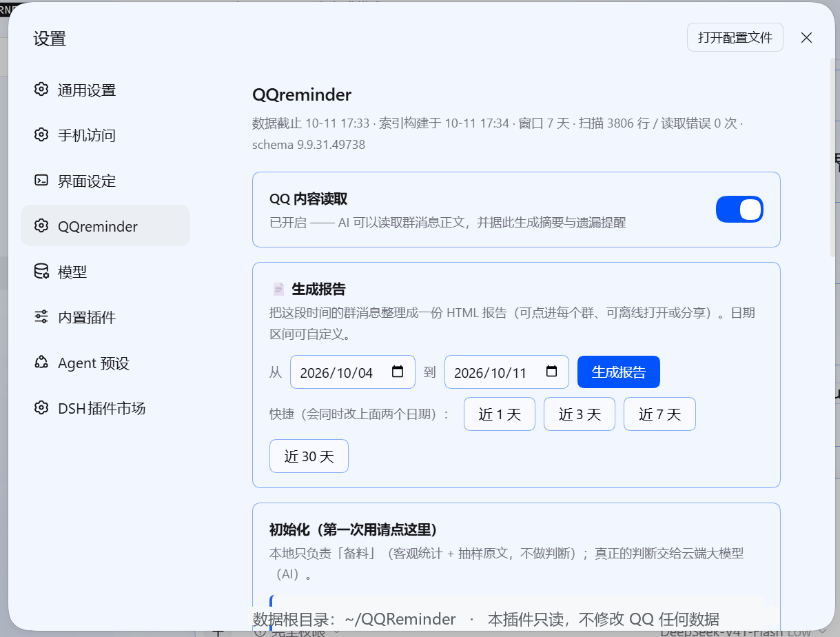840x637 pixels.
Task: Show the Agent 预设 page
Action: (x=105, y=363)
